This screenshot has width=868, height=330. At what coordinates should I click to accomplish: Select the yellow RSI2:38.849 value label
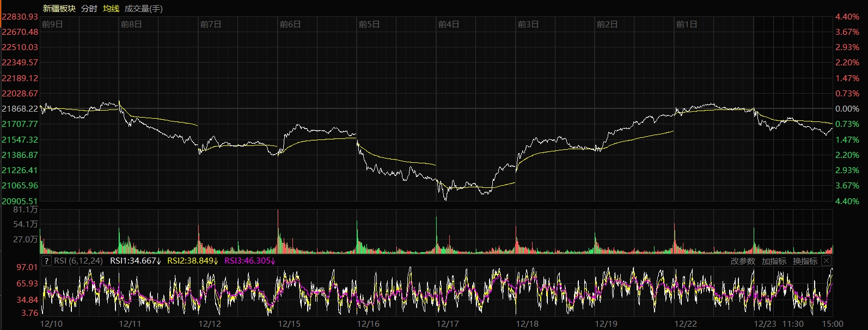pyautogui.click(x=193, y=261)
